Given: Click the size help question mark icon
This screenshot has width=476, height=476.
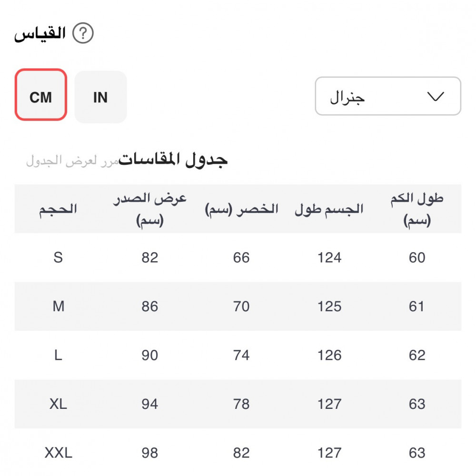Looking at the screenshot, I should 83,34.
